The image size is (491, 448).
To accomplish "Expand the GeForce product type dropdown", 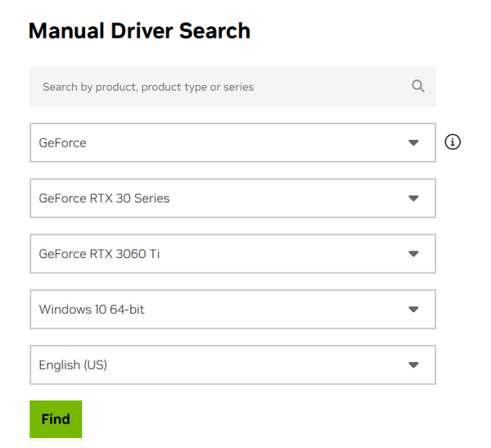I will pos(232,143).
